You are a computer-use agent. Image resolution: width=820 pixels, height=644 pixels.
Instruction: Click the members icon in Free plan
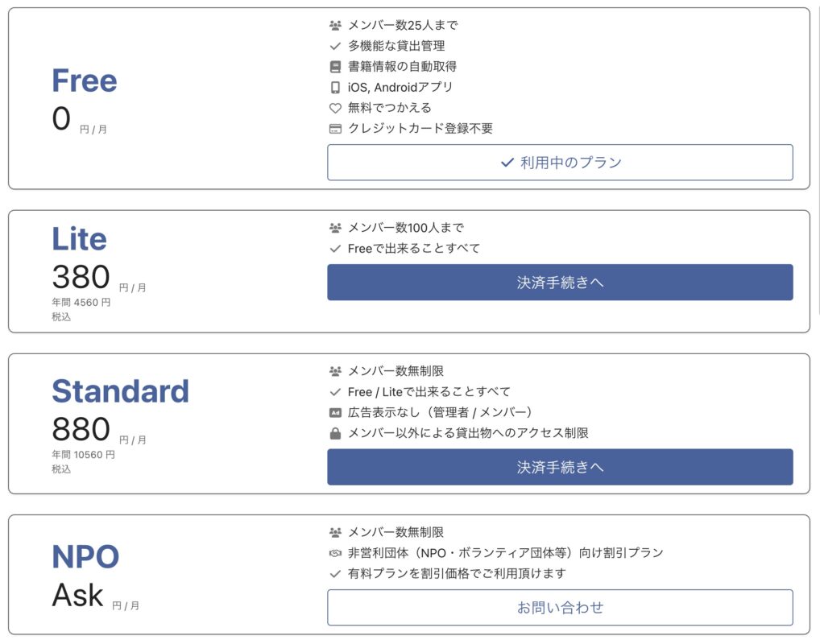pyautogui.click(x=335, y=25)
